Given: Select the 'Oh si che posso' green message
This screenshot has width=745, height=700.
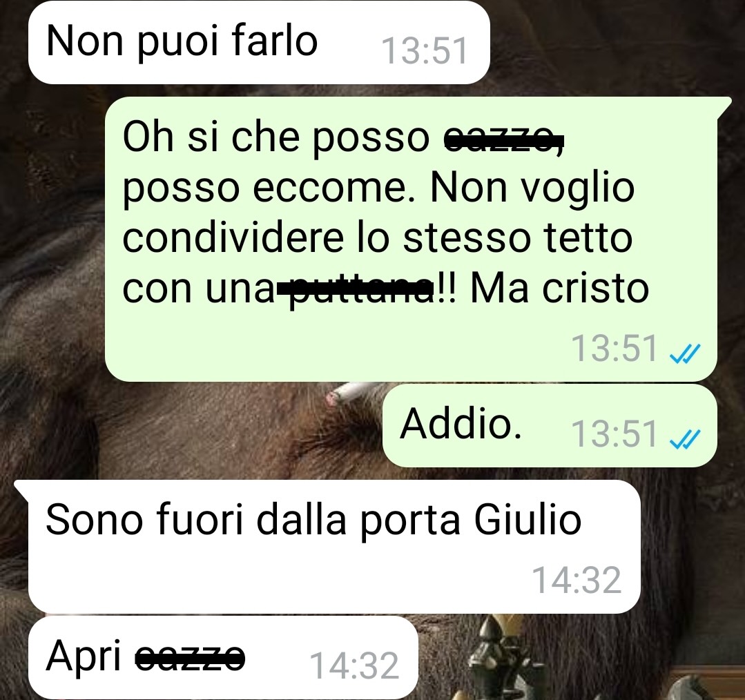Looking at the screenshot, I should (x=411, y=240).
